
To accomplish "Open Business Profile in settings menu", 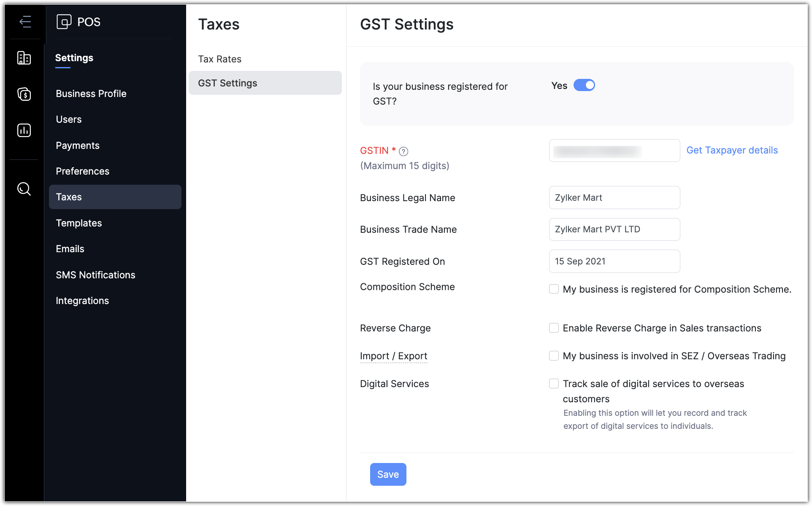I will (91, 94).
